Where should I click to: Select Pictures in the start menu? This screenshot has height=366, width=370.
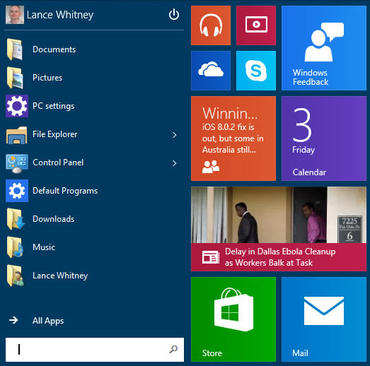click(x=47, y=78)
